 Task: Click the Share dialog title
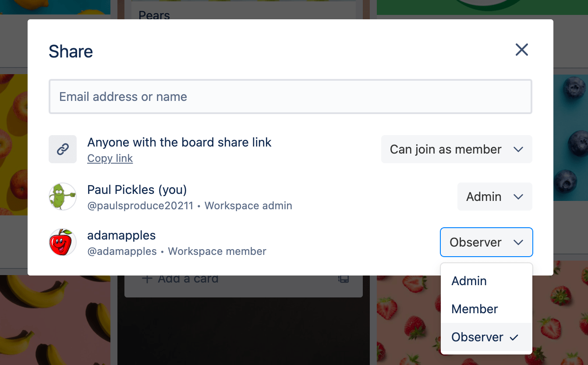point(71,51)
